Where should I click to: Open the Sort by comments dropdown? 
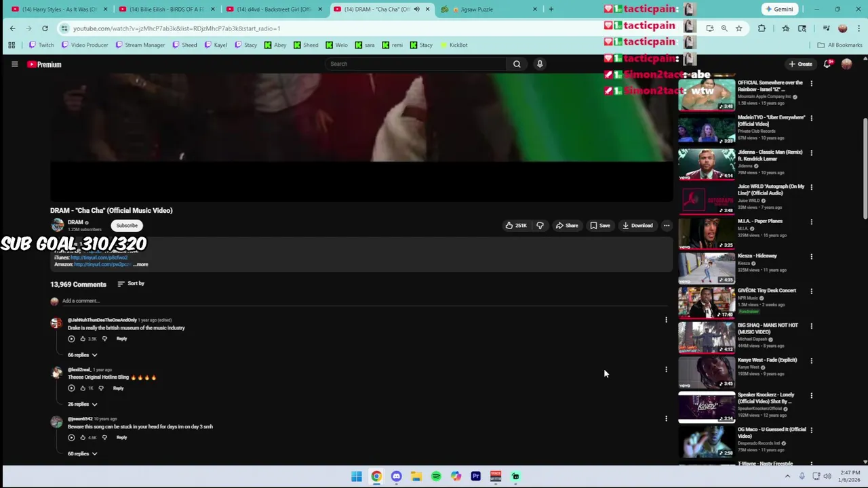click(131, 283)
